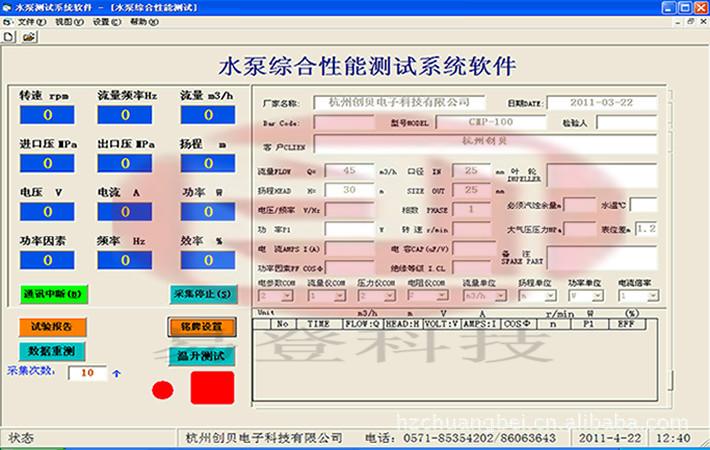Click the 客户CLIEN field
The image size is (710, 450).
point(485,144)
